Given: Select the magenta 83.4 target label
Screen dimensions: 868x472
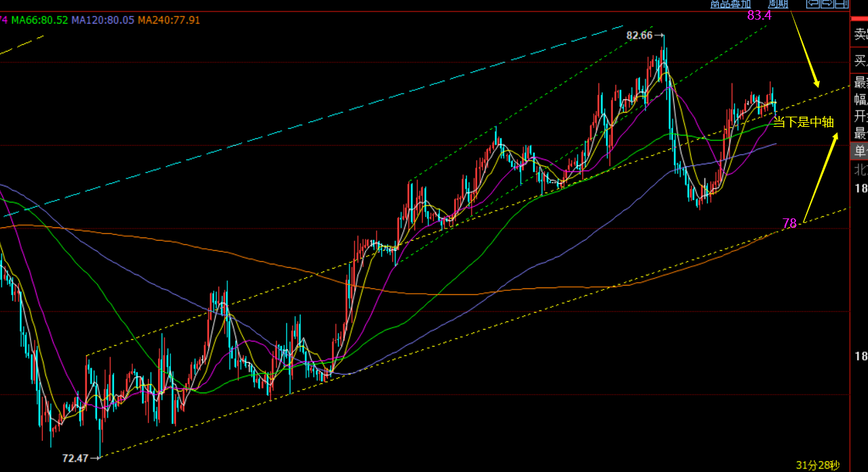Looking at the screenshot, I should tap(759, 16).
